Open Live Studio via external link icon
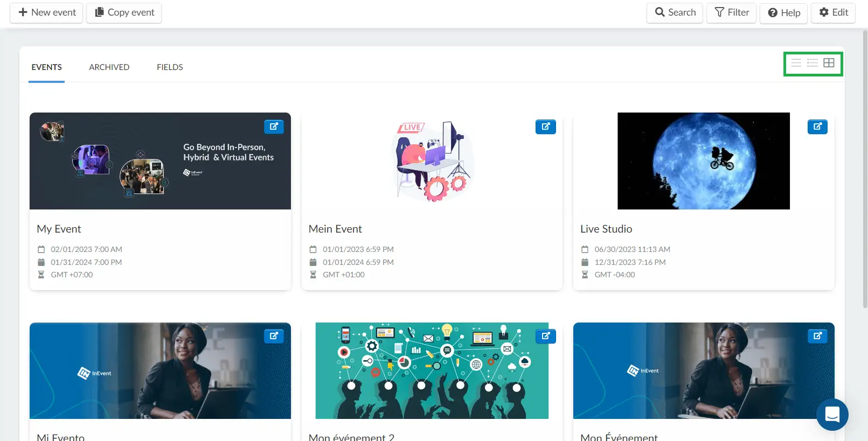868x441 pixels. click(817, 127)
